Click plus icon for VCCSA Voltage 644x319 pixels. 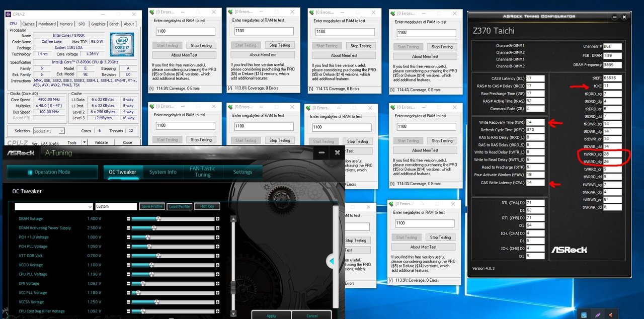coord(217,302)
